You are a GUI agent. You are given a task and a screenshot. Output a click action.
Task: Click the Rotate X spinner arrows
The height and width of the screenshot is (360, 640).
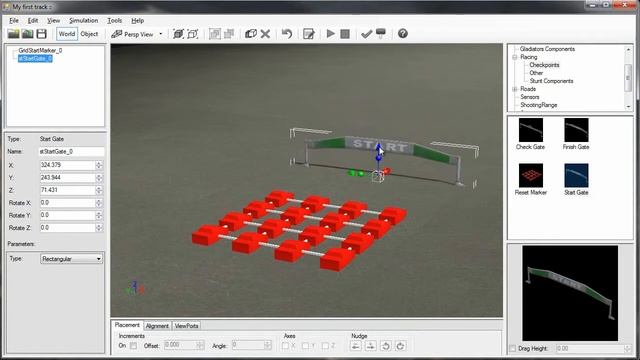tap(99, 203)
